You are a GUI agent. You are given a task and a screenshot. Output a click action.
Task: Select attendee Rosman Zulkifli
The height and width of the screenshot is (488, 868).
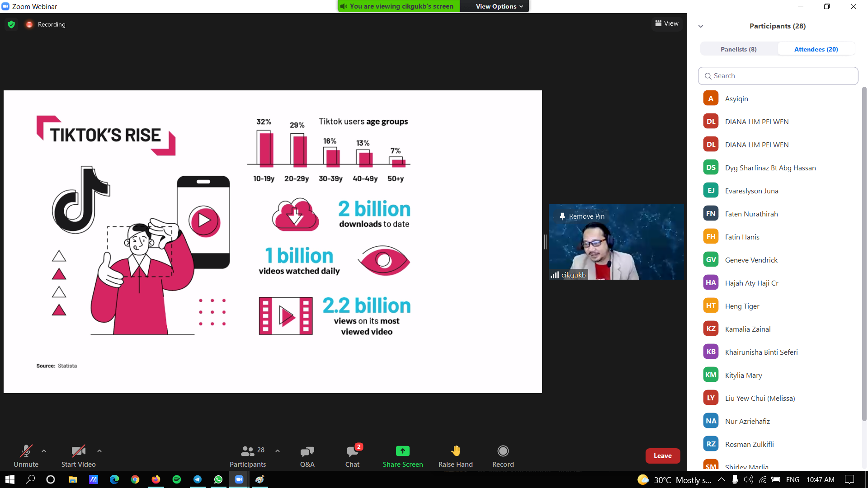click(778, 444)
